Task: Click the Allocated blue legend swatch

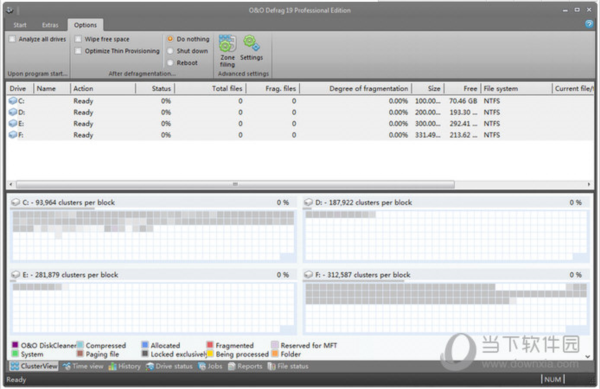Action: (145, 345)
